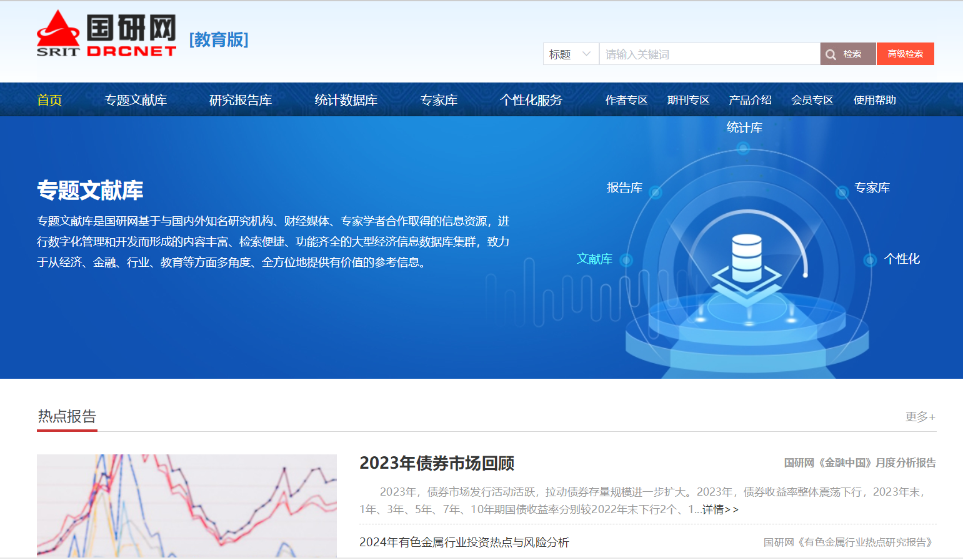
Task: Select the 文献库 node on the diagram
Action: click(626, 260)
